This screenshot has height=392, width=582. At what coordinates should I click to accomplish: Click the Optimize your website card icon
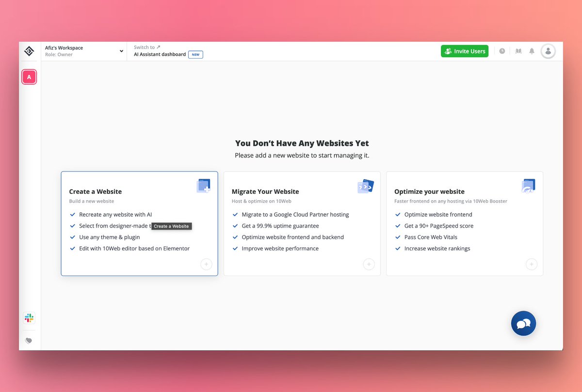point(528,186)
